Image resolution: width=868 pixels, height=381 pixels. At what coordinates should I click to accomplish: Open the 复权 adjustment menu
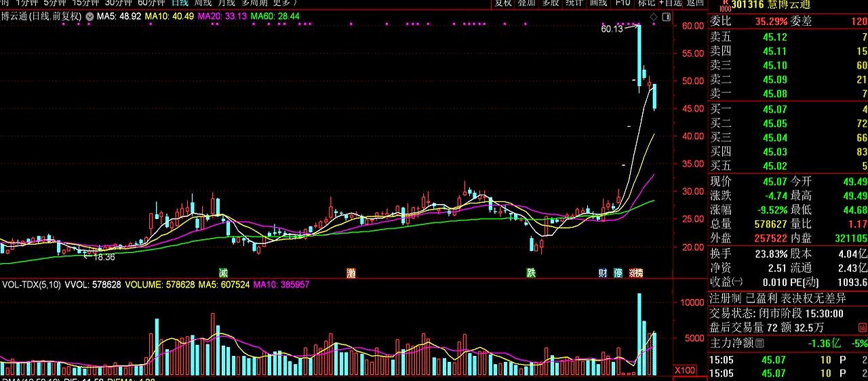click(x=503, y=3)
